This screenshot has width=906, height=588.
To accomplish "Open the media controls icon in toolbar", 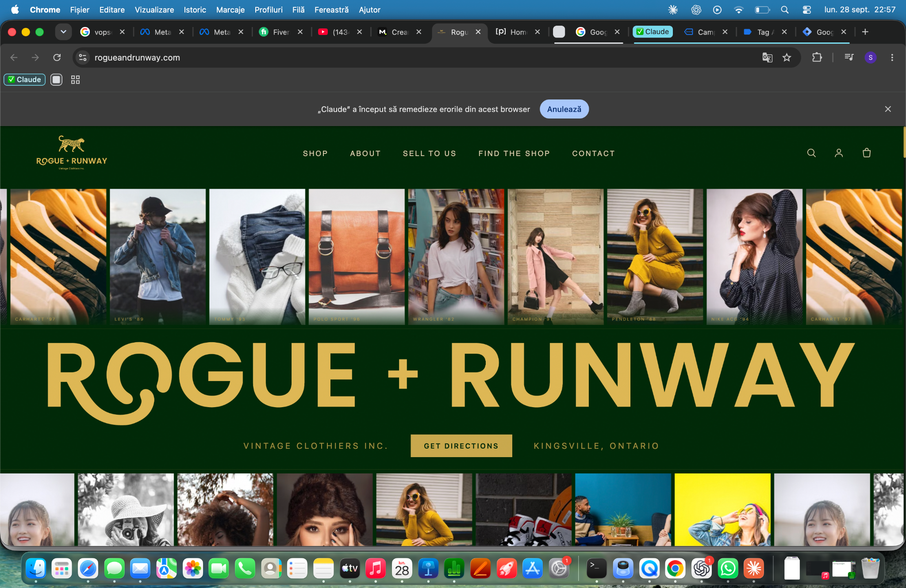I will 848,57.
